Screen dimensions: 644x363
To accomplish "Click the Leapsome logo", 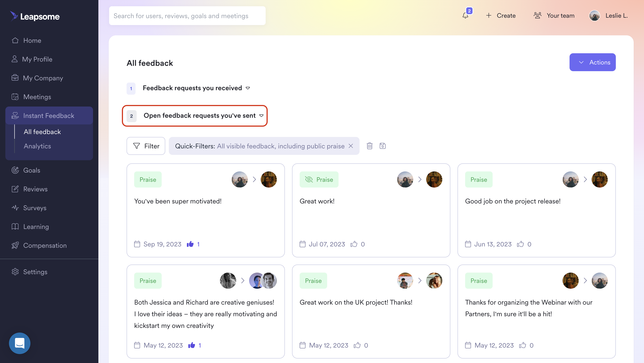I will tap(35, 16).
